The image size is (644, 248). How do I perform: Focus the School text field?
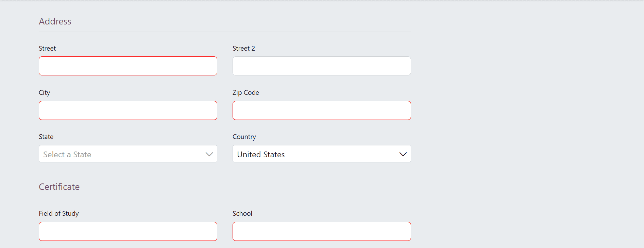tap(322, 231)
